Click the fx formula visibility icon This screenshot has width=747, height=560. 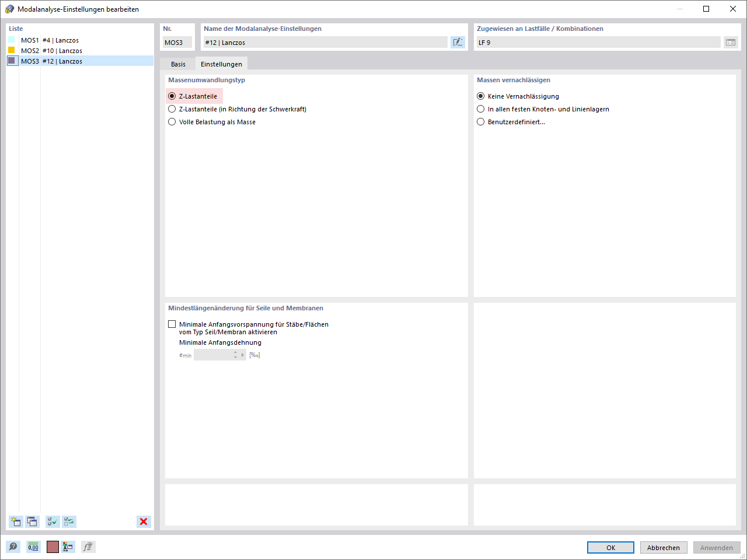tap(88, 547)
